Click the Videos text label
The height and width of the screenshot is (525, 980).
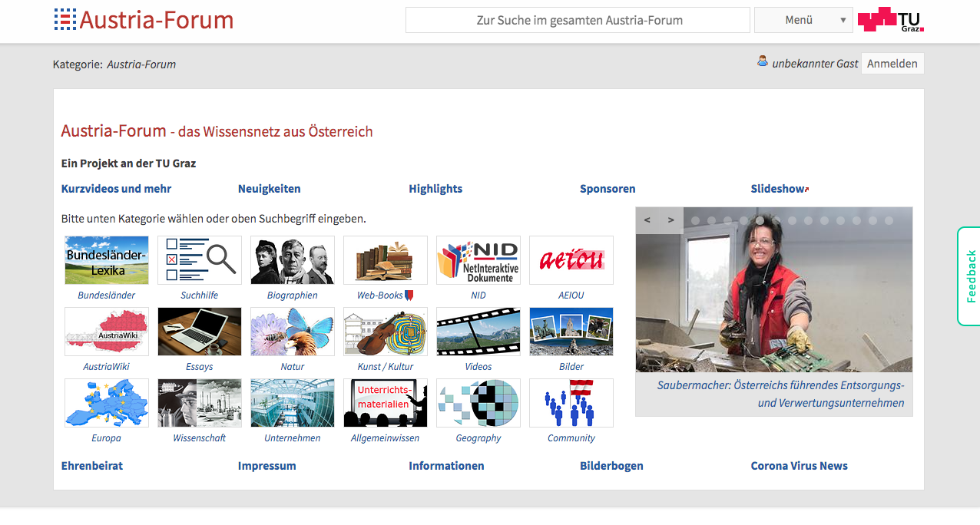(478, 367)
